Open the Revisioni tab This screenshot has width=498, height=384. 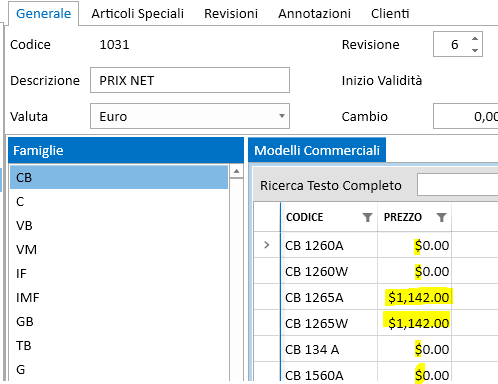(231, 13)
